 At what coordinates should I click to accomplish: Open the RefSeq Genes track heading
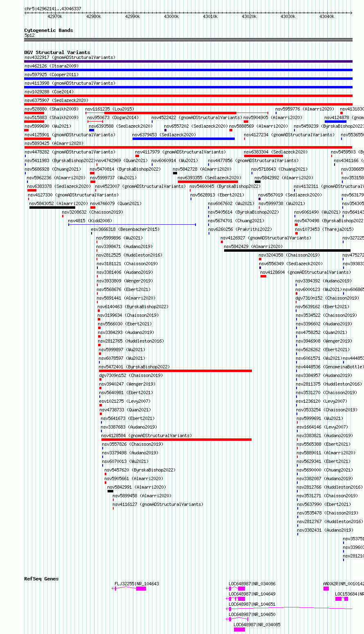(x=41, y=579)
